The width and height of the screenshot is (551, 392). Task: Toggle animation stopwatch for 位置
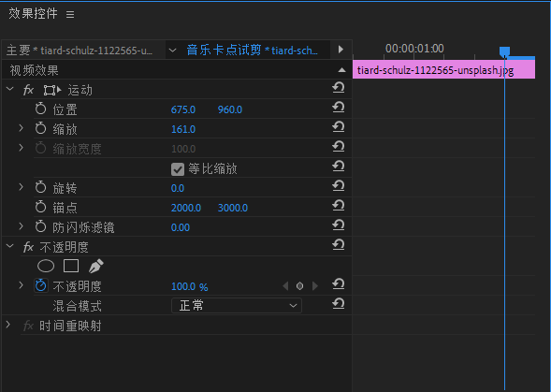coord(41,109)
